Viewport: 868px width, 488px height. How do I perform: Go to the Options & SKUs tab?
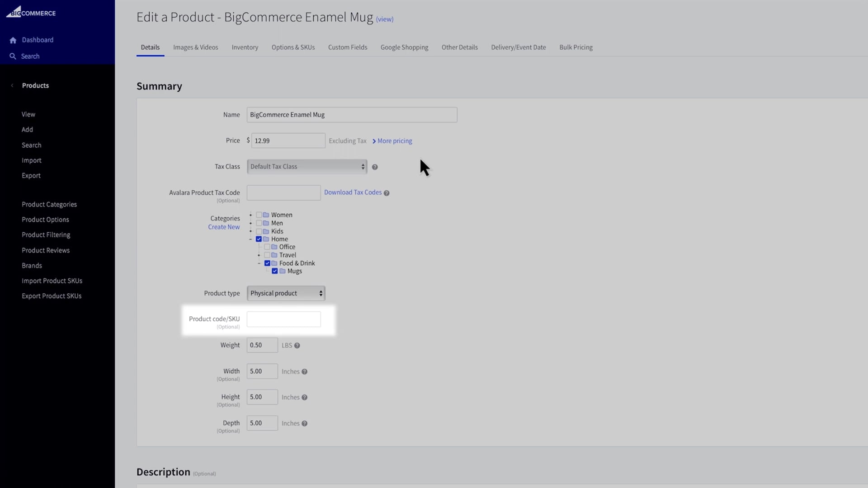tap(293, 47)
